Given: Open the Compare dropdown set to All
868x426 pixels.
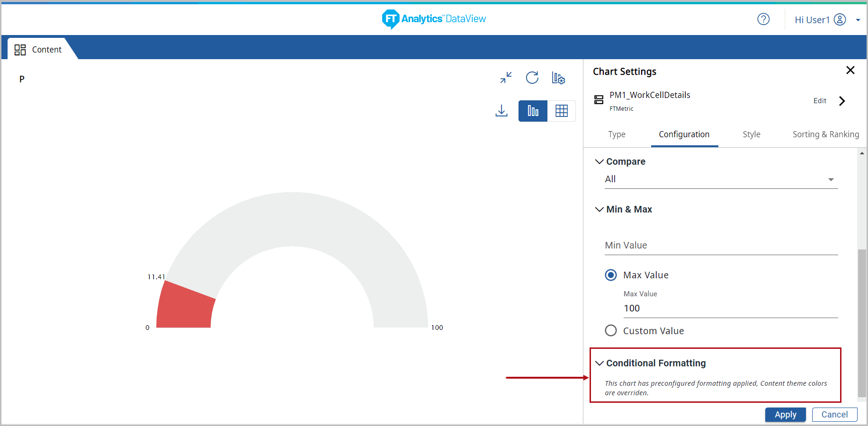Looking at the screenshot, I should tap(721, 179).
